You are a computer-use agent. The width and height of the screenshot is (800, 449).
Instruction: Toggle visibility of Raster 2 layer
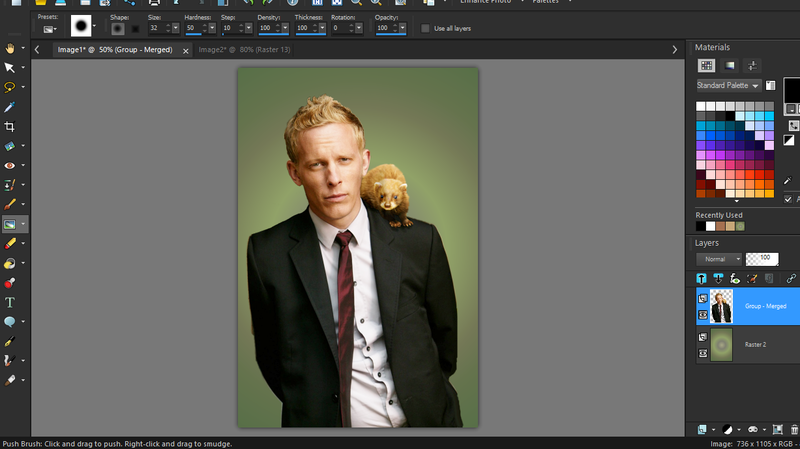(x=703, y=353)
